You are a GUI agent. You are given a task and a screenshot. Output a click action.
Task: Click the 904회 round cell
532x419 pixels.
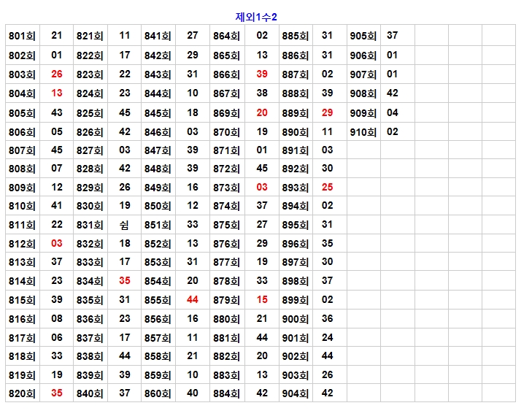pyautogui.click(x=296, y=393)
